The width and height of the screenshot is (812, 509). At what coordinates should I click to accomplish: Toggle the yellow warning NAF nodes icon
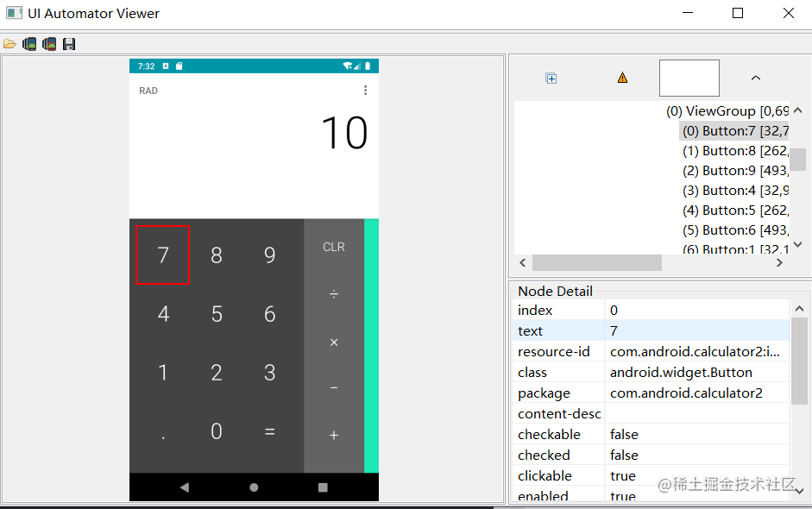point(622,78)
